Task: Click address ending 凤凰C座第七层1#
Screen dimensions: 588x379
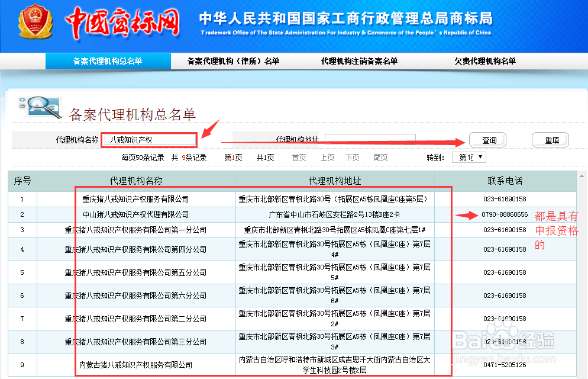Action: tap(334, 230)
